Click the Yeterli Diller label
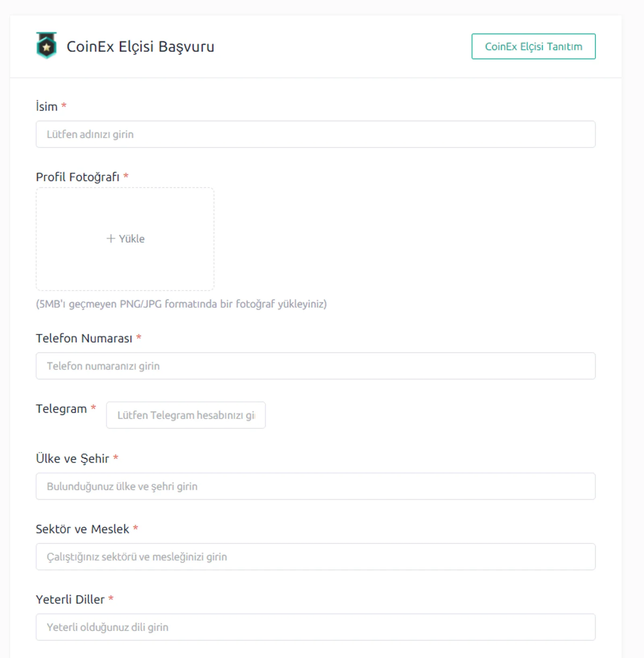Image resolution: width=644 pixels, height=658 pixels. click(70, 599)
